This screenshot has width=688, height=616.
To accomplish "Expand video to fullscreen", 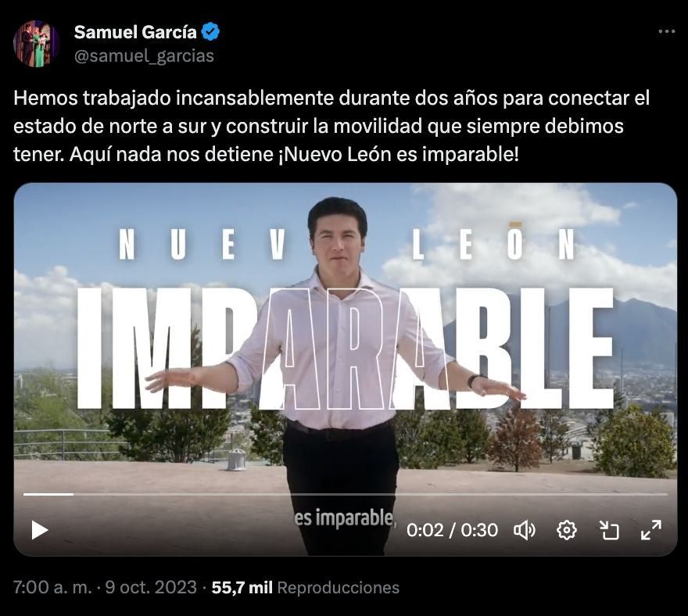I will 651,531.
